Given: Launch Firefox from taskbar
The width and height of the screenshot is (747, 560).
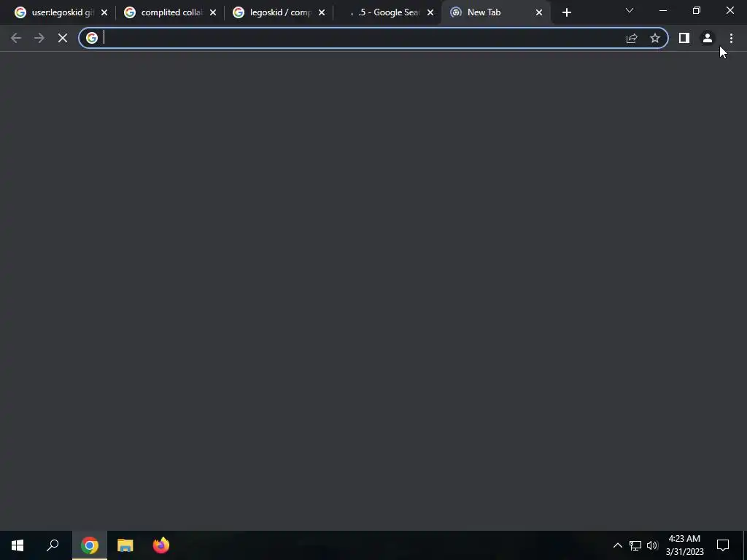Looking at the screenshot, I should coord(161,545).
